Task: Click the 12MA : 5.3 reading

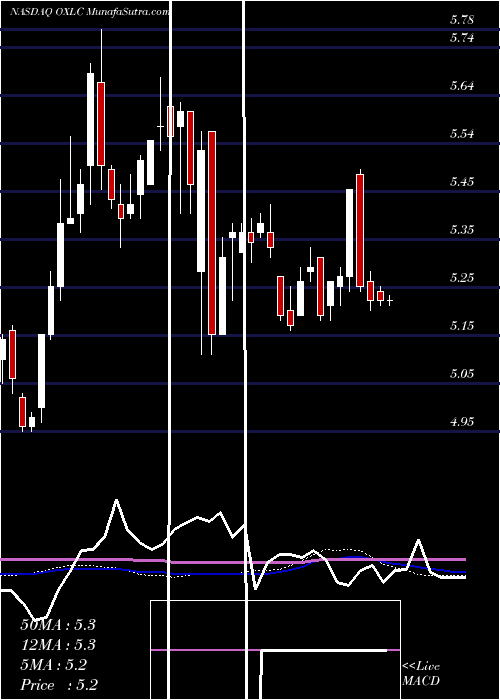Action: click(58, 645)
